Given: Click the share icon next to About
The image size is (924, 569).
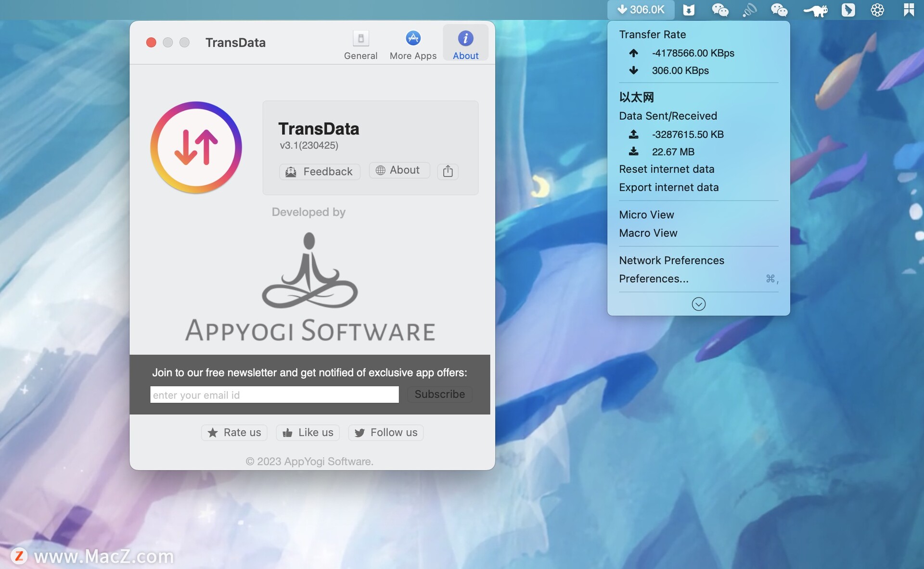Looking at the screenshot, I should tap(448, 171).
